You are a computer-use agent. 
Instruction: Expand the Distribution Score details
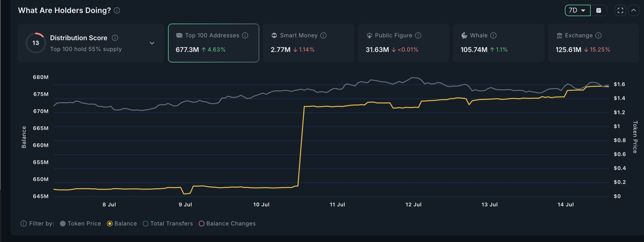coord(152,43)
